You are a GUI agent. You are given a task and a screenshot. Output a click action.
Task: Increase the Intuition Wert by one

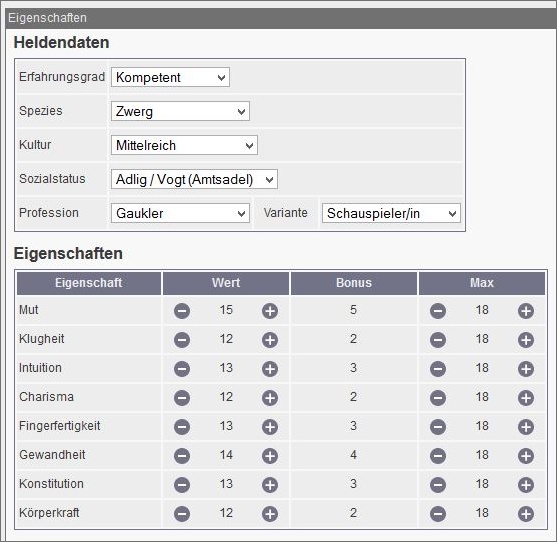coord(270,369)
